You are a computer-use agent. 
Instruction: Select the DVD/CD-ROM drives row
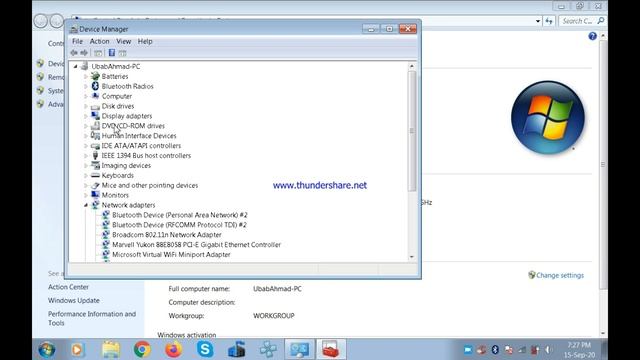(133, 126)
